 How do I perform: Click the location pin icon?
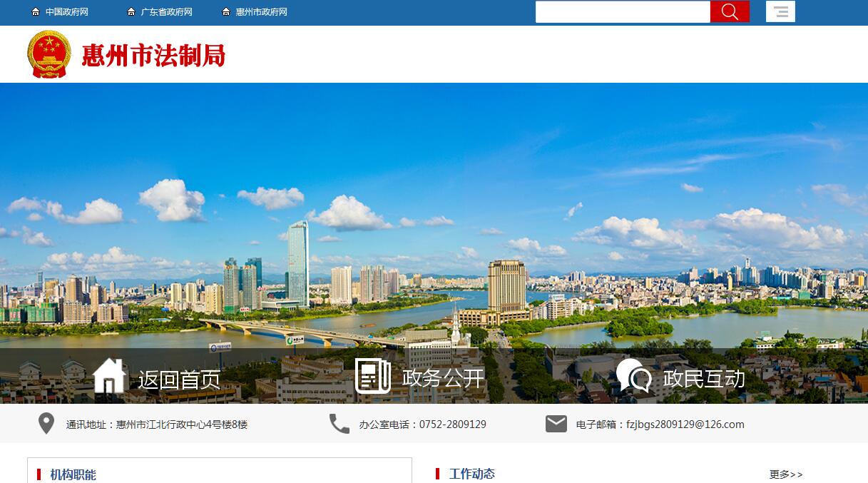(x=46, y=424)
